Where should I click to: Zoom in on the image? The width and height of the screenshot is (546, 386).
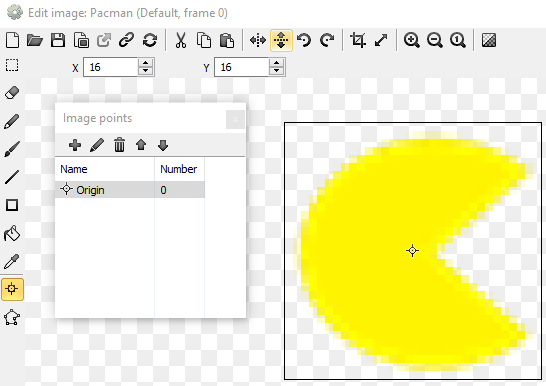(411, 40)
